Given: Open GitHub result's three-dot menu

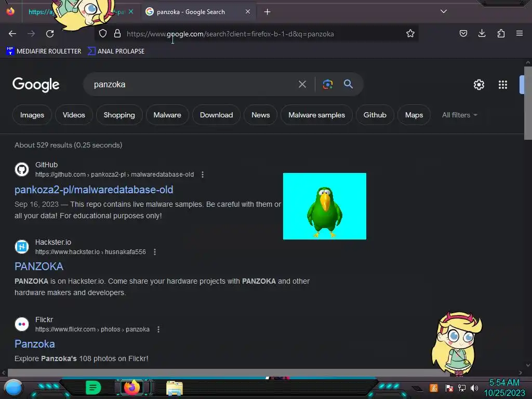Looking at the screenshot, I should pyautogui.click(x=203, y=175).
